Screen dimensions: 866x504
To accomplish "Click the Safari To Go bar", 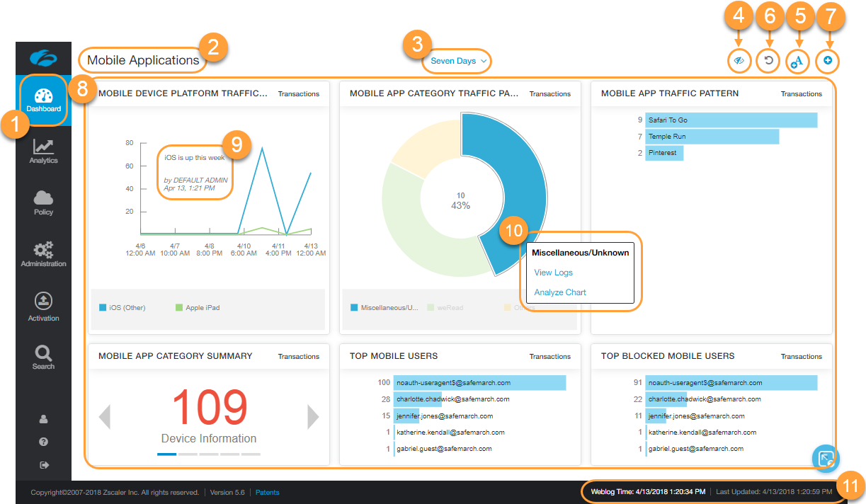I will tap(731, 120).
